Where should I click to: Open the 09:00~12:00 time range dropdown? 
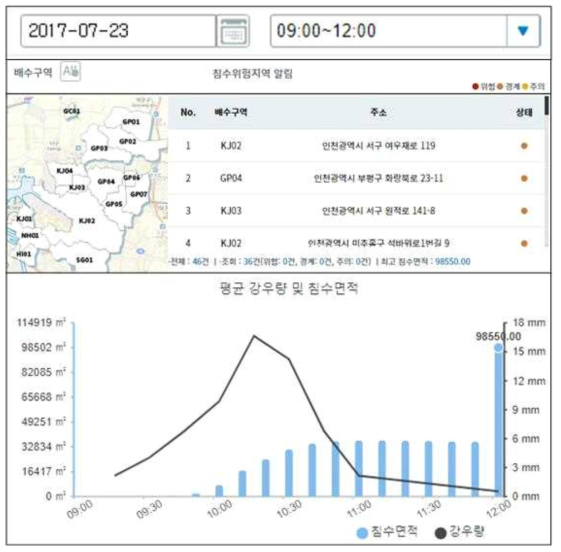tap(405, 31)
